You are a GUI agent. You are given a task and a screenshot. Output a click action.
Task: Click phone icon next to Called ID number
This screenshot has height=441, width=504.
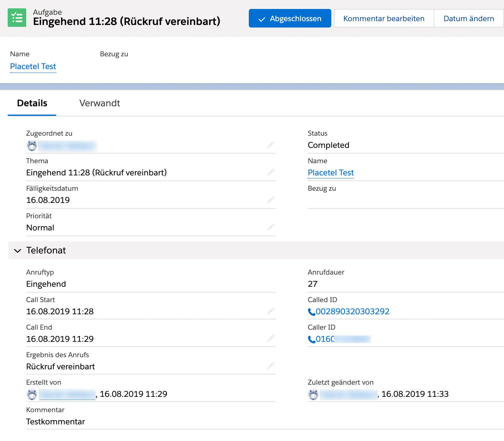(x=311, y=312)
